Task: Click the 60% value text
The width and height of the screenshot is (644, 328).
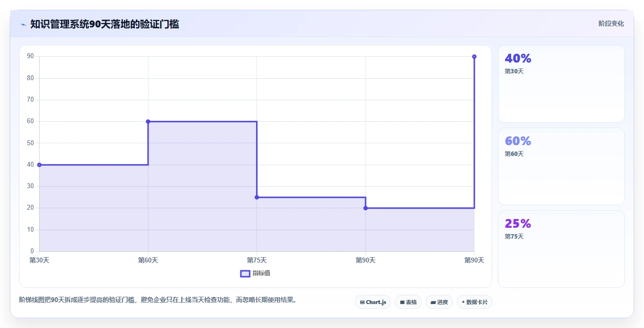Action: point(518,141)
